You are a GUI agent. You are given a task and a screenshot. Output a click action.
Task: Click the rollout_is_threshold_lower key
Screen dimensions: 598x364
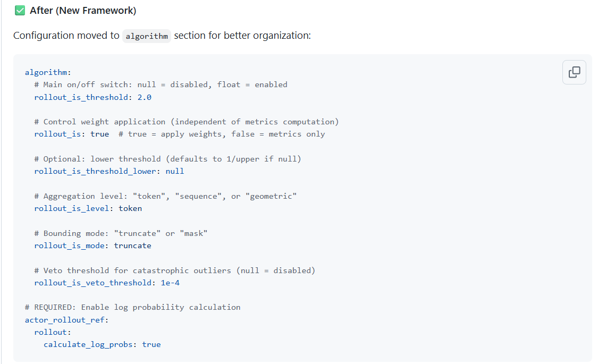[x=95, y=171]
